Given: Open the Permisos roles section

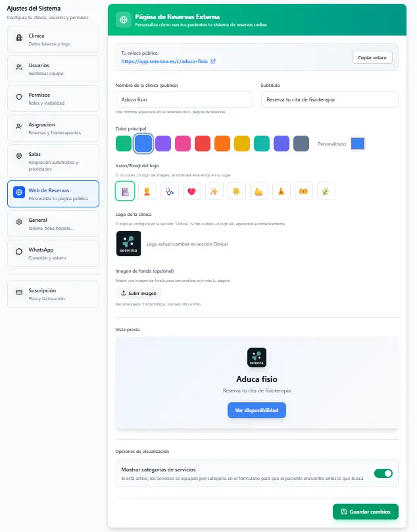Looking at the screenshot, I should coord(53,99).
